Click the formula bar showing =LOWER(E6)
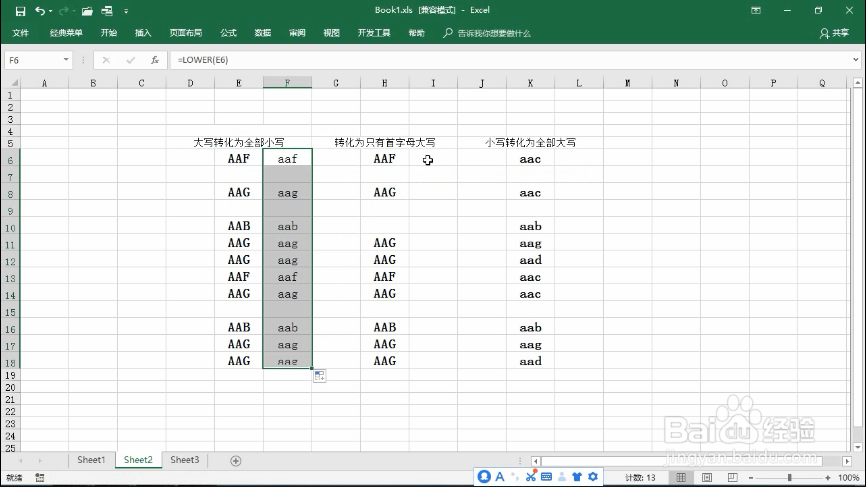This screenshot has width=866, height=487. point(508,60)
